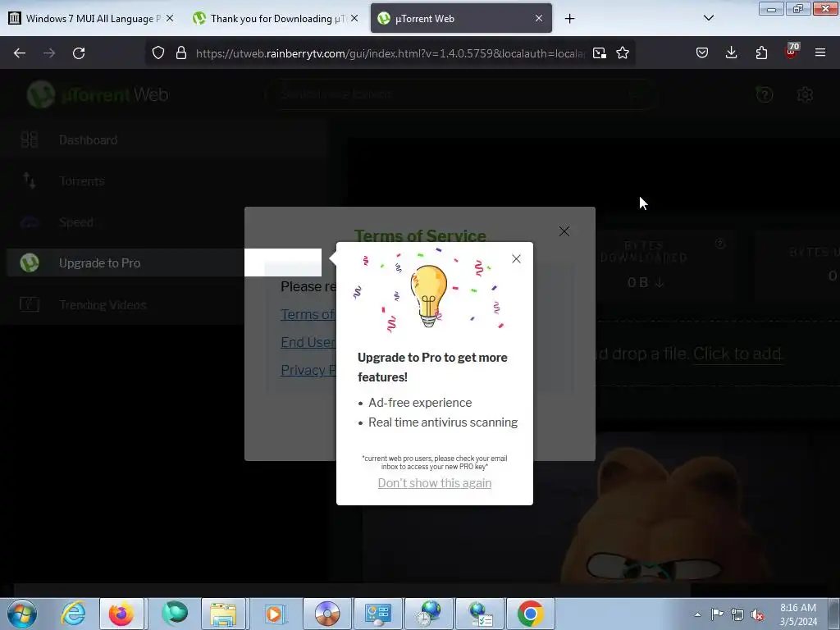840x630 pixels.
Task: Toggle picture-in-picture icon in address bar
Action: pyautogui.click(x=600, y=52)
